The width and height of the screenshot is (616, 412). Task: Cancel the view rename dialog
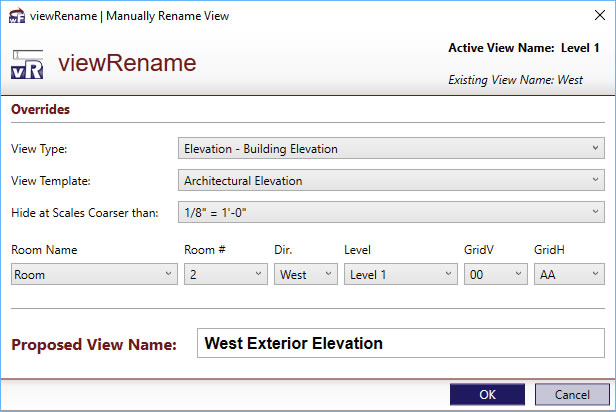point(572,394)
